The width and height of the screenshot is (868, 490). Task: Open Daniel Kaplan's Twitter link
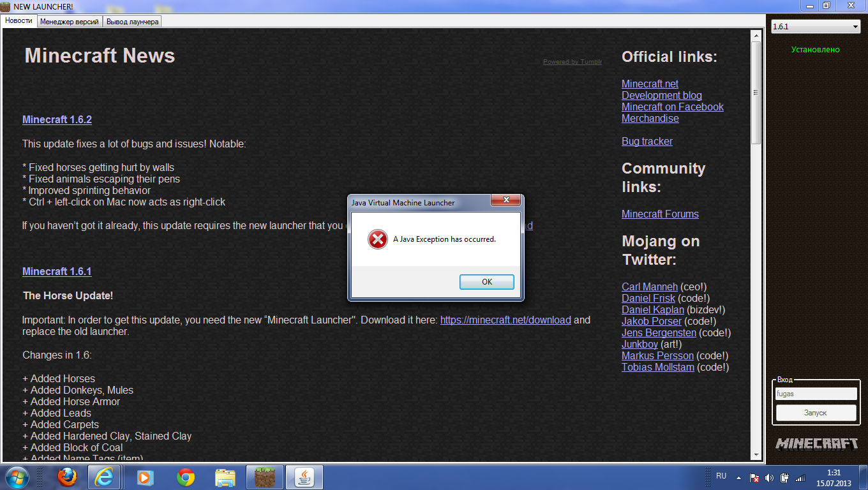click(x=653, y=309)
